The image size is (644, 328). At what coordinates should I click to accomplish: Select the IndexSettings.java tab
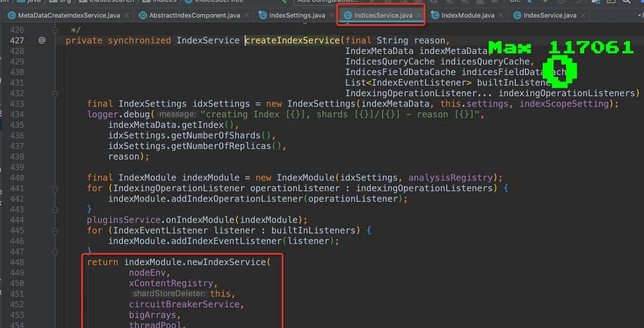[x=297, y=15]
